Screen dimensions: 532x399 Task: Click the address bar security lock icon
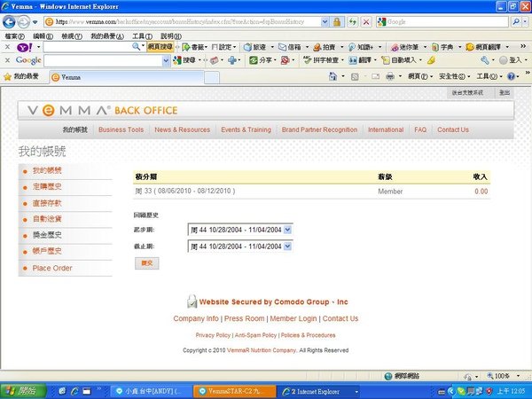click(337, 22)
